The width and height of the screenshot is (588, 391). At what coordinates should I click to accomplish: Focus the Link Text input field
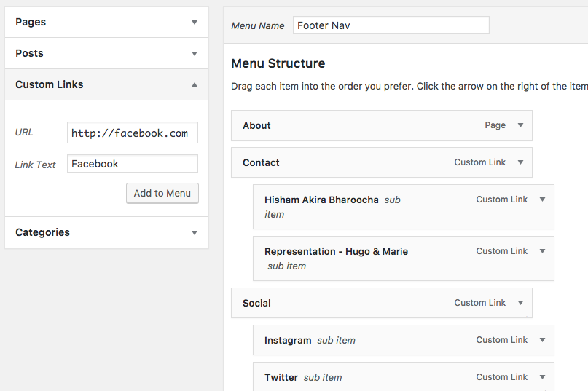coord(133,164)
